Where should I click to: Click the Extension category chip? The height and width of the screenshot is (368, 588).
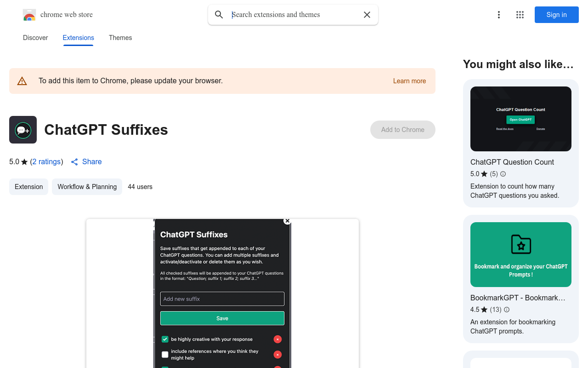[x=28, y=187]
